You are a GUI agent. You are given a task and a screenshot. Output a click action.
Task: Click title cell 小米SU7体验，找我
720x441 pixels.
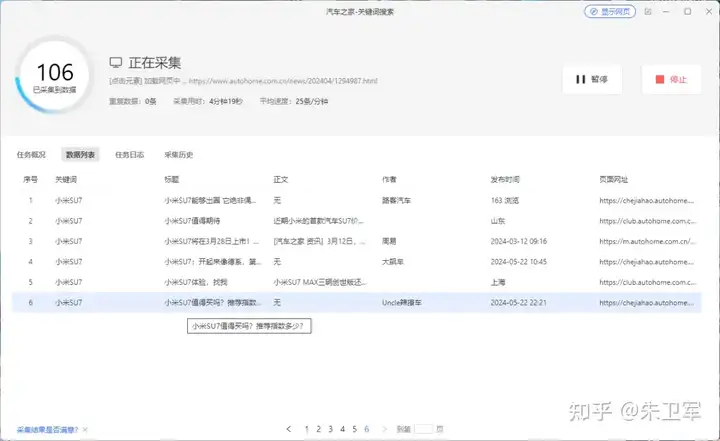click(196, 282)
